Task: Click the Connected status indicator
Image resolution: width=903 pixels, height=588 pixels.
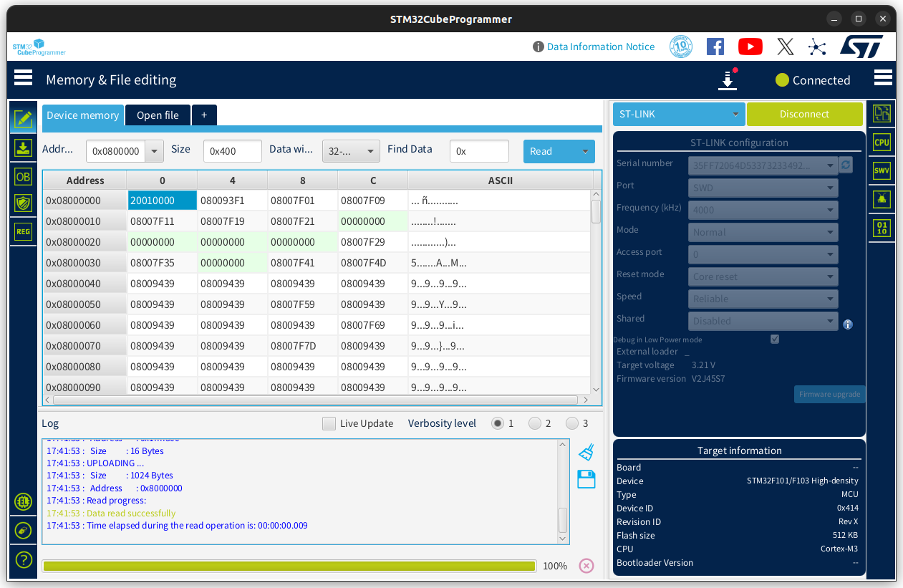Action: 813,80
